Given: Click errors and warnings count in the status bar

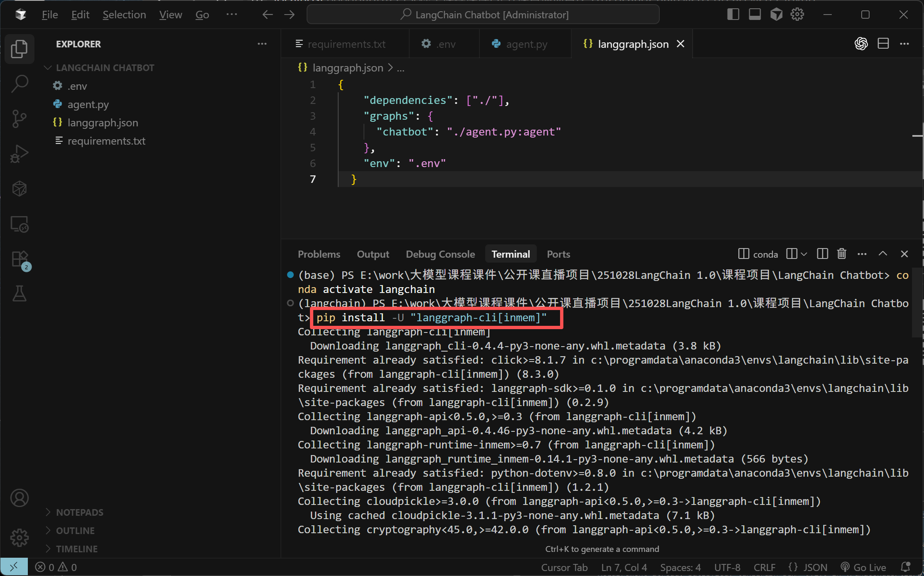Looking at the screenshot, I should pos(56,567).
